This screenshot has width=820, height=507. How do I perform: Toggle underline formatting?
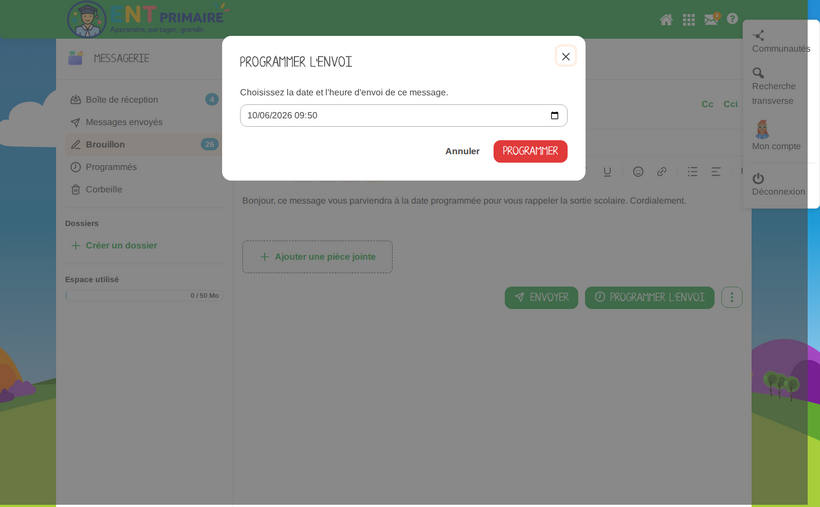[607, 172]
